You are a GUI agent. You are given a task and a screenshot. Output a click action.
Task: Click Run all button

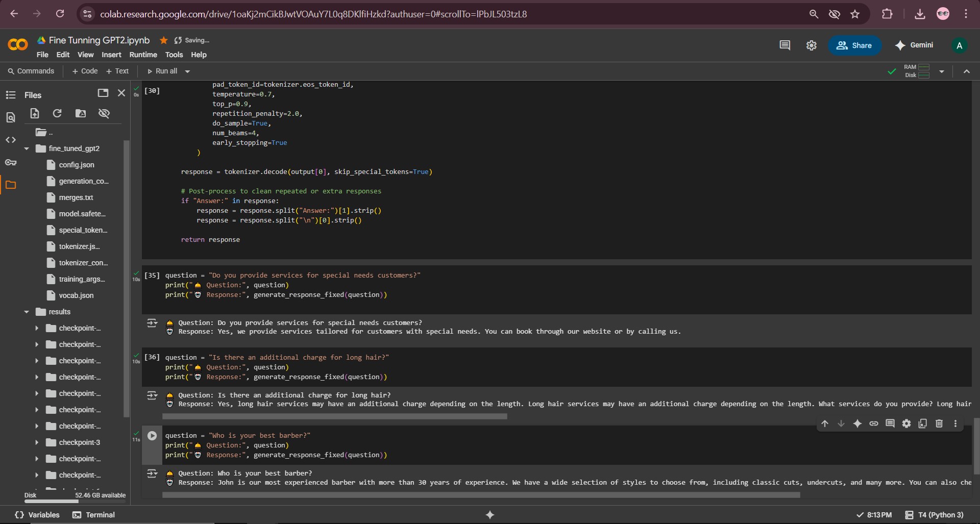pos(162,71)
